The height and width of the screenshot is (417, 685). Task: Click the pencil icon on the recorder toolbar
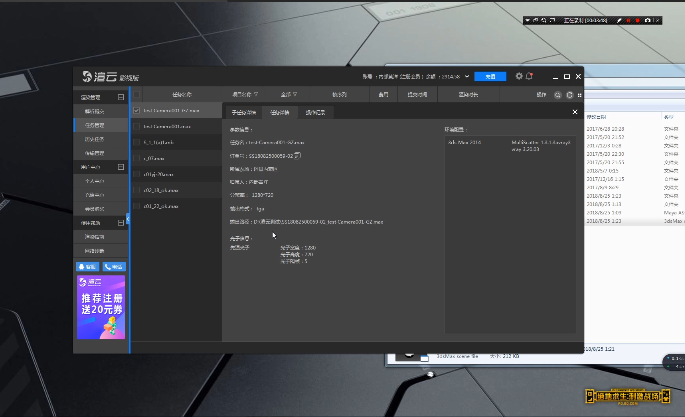pos(619,21)
